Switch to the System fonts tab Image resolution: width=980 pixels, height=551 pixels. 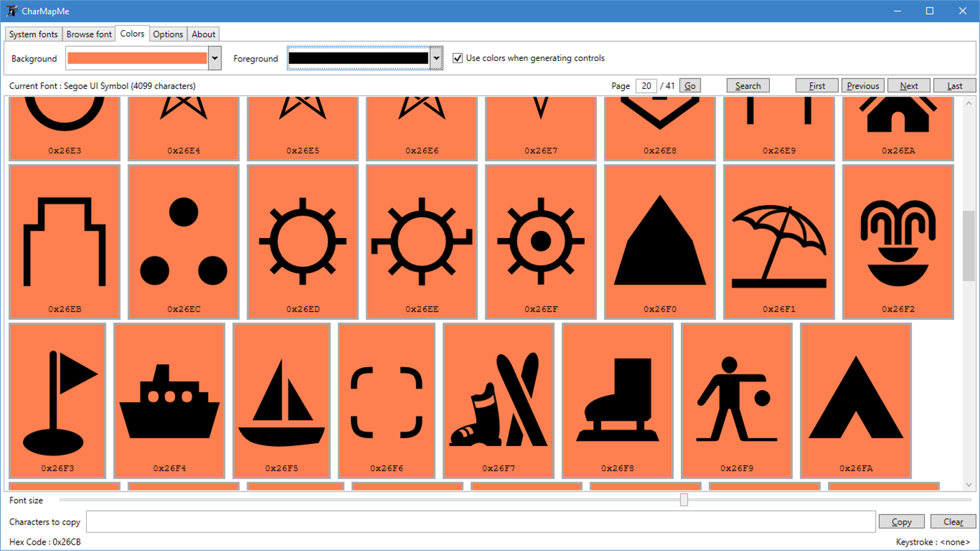[x=34, y=34]
